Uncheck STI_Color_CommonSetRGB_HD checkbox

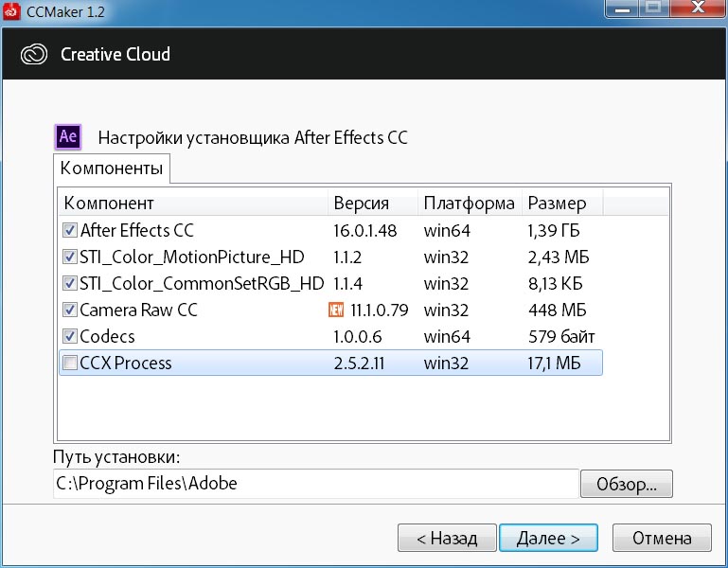(70, 283)
